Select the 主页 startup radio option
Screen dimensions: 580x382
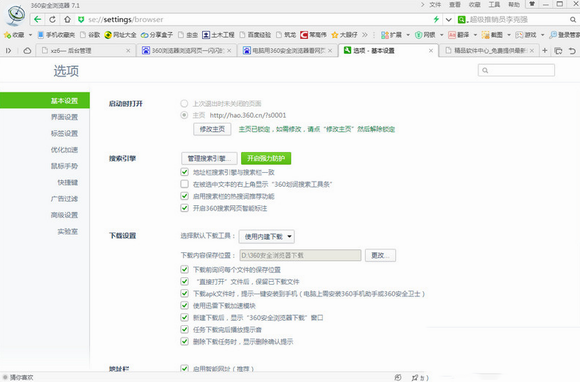(x=184, y=115)
